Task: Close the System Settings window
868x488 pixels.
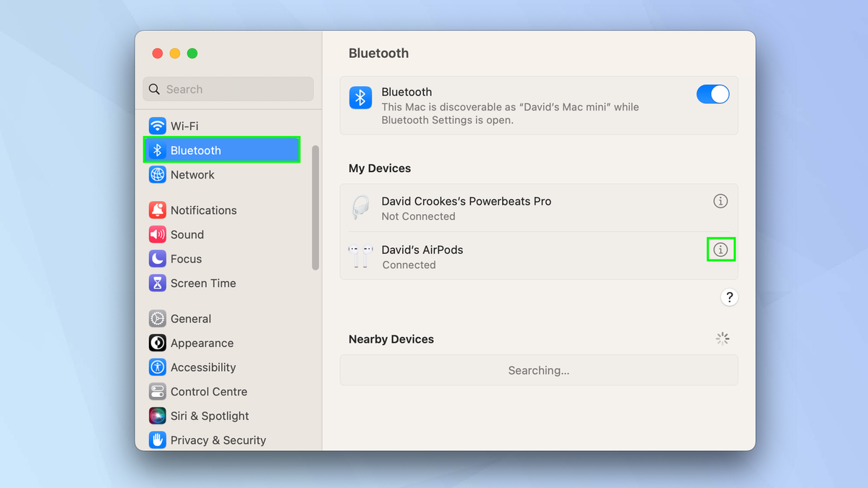Action: click(157, 53)
